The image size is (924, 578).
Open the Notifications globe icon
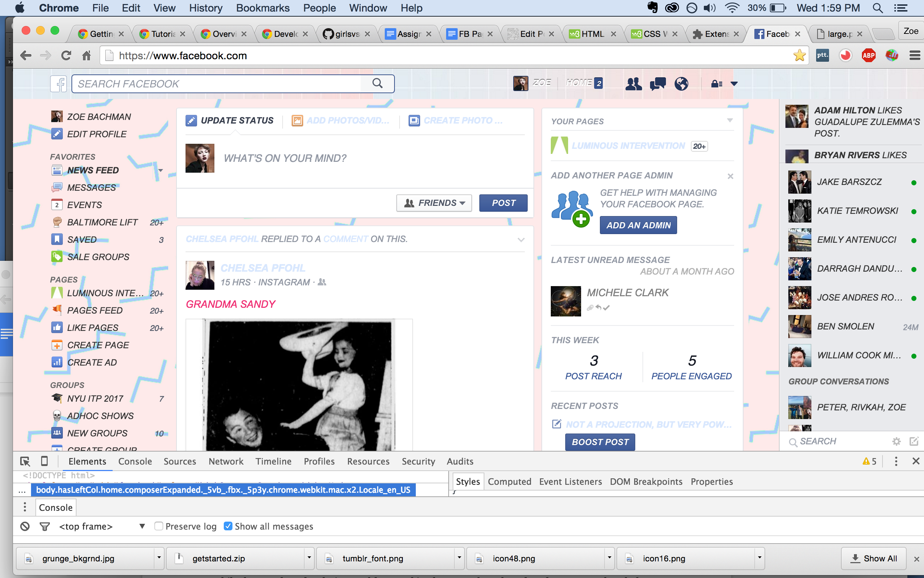pyautogui.click(x=681, y=83)
